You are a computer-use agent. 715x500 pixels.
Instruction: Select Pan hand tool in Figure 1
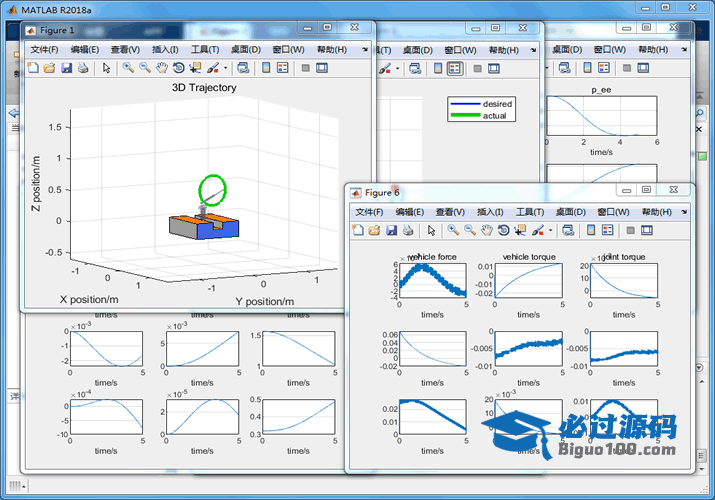162,68
